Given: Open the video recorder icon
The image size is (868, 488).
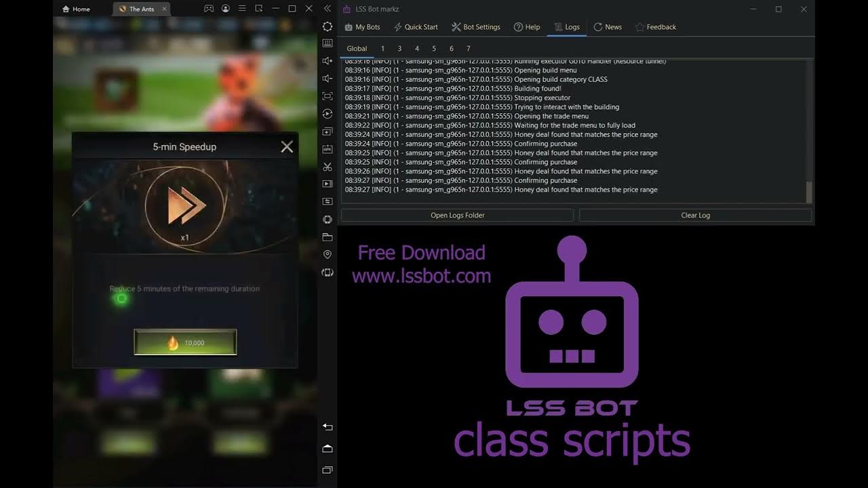Looking at the screenshot, I should point(328,184).
